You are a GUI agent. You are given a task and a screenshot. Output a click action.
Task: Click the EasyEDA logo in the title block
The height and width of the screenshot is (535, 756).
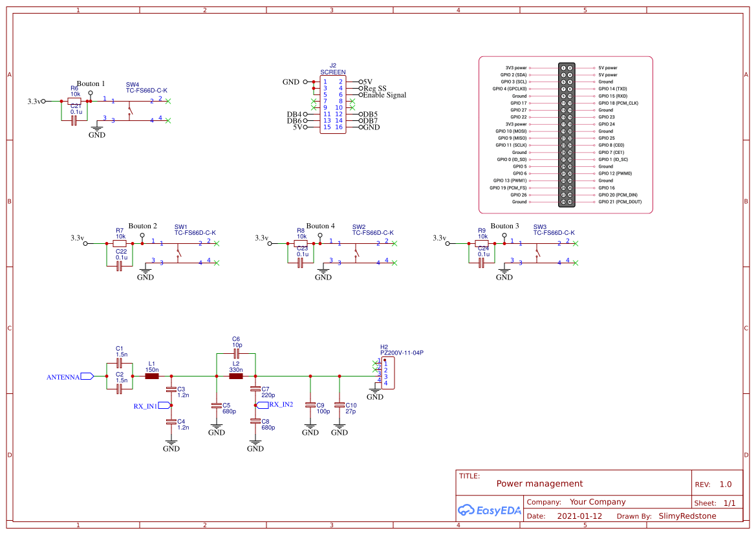(x=490, y=510)
